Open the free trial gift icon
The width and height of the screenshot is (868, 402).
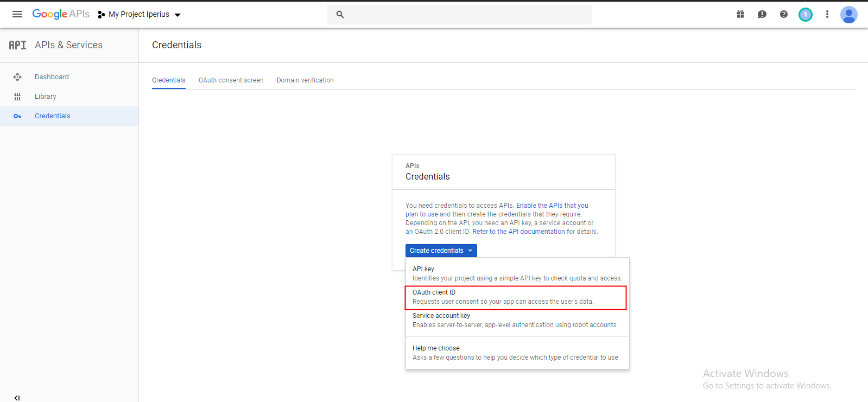(x=740, y=15)
